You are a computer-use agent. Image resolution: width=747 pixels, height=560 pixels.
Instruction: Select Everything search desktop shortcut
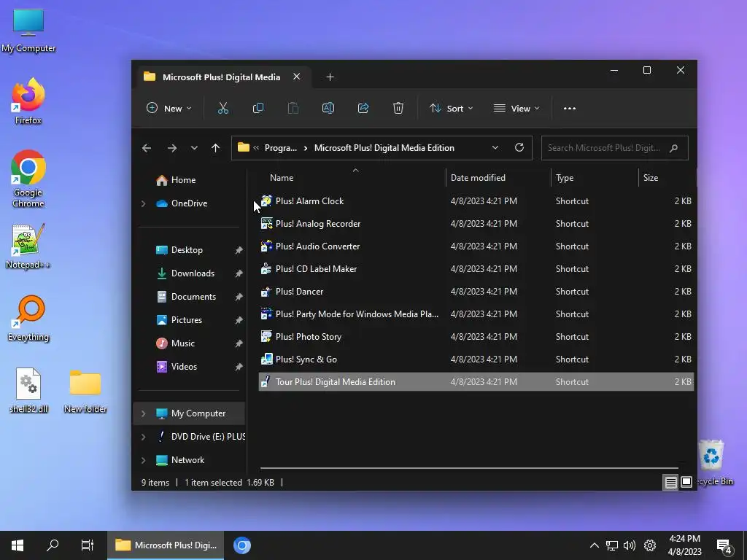click(28, 319)
